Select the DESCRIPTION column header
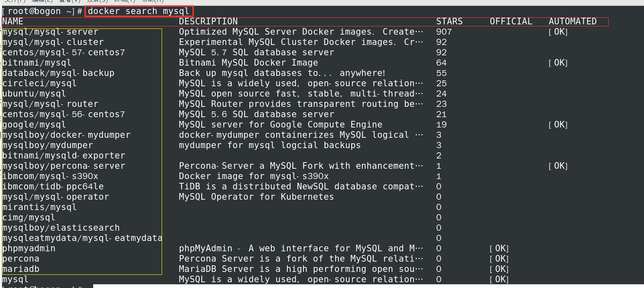This screenshot has width=644, height=288. [208, 21]
